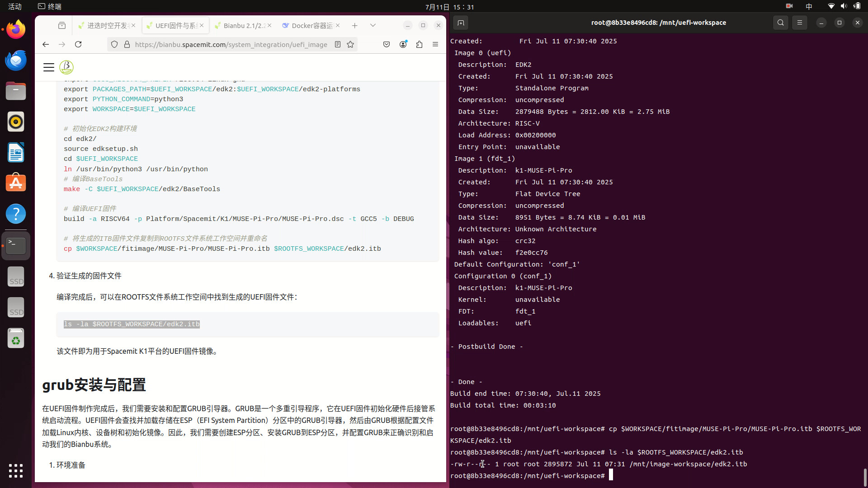Open the clock 7月11日 15:31 calendar

[x=449, y=7]
